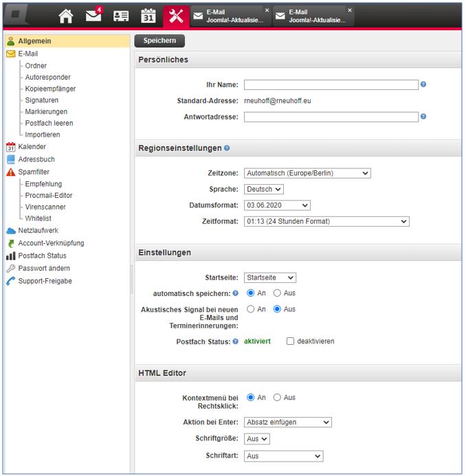Click the Speichern button
The image size is (466, 476).
[159, 41]
